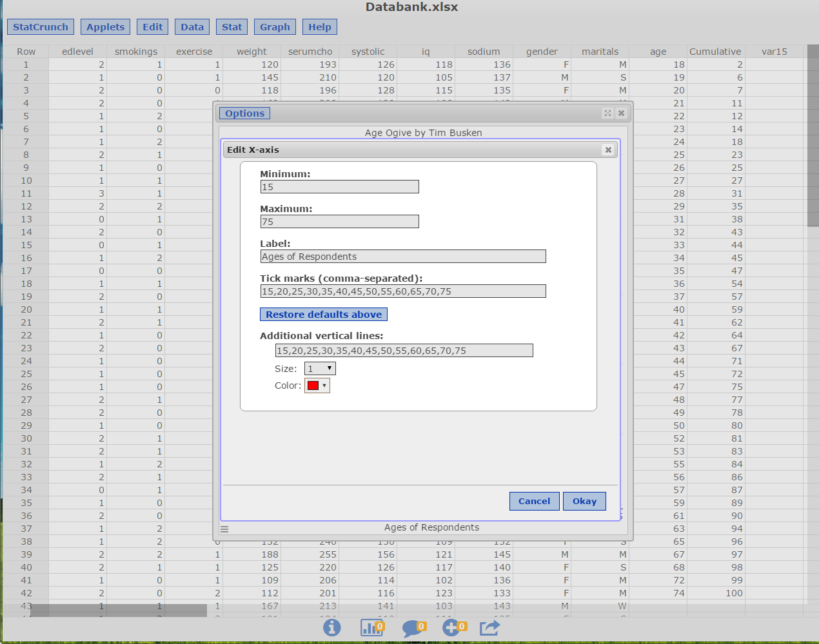Select the edlevel column header
Image resolution: width=819 pixels, height=644 pixels.
(77, 52)
